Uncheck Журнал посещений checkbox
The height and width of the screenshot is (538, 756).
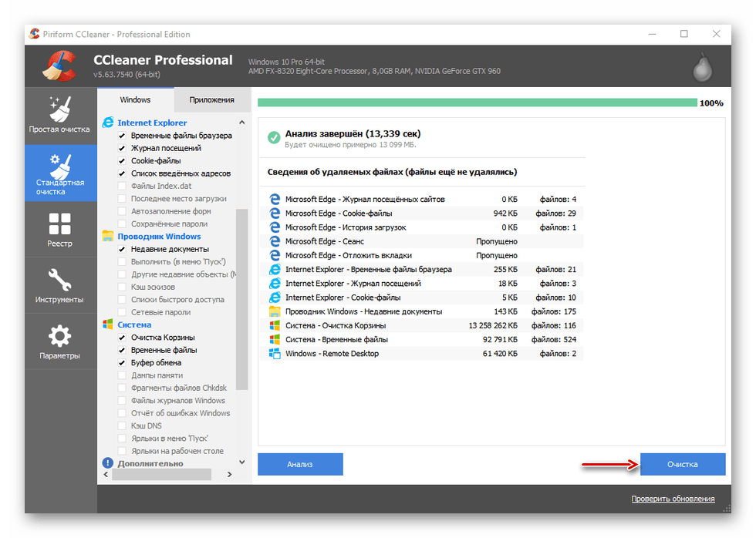(122, 148)
